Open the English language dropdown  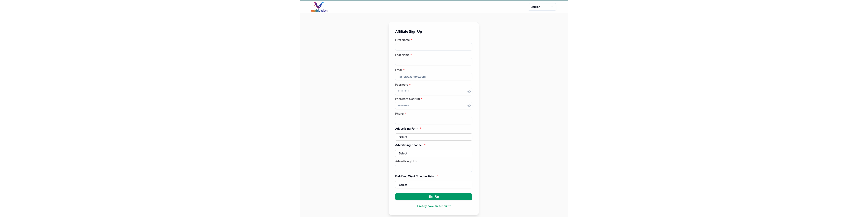[541, 7]
